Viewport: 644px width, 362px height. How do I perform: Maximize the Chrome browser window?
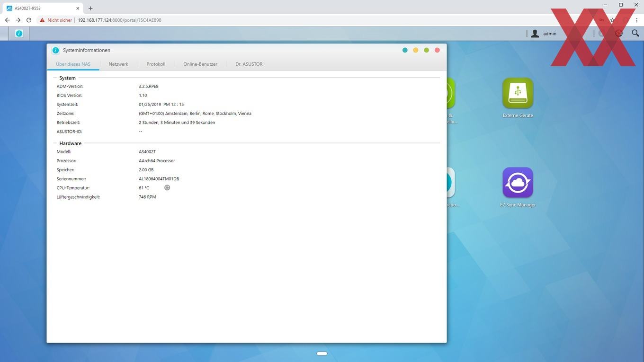pyautogui.click(x=621, y=5)
